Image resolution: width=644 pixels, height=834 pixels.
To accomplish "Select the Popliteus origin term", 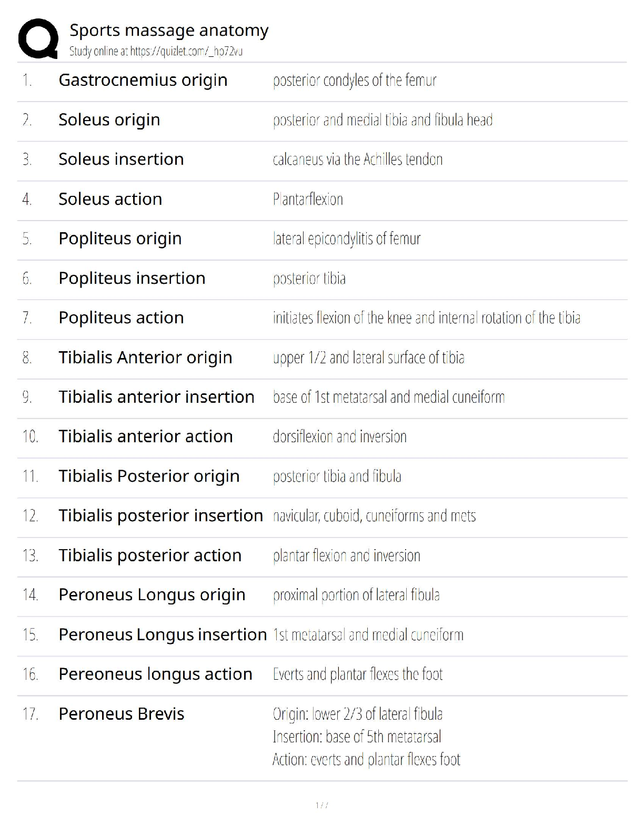I will click(x=120, y=239).
